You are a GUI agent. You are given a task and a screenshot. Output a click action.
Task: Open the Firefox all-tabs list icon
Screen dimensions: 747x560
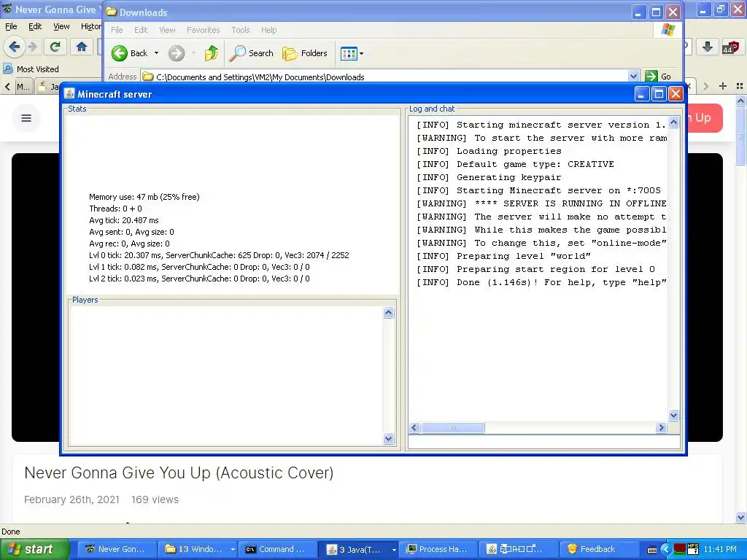coord(740,86)
